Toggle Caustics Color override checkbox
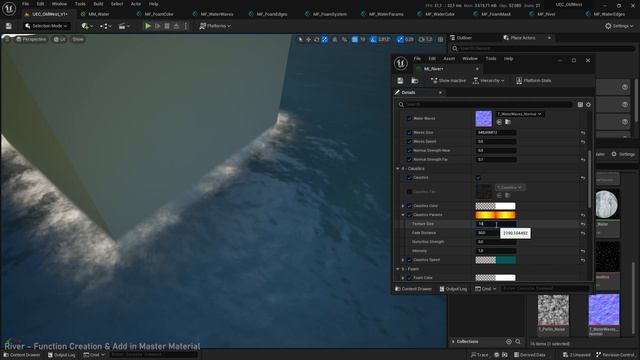Image resolution: width=640 pixels, height=360 pixels. [409, 206]
